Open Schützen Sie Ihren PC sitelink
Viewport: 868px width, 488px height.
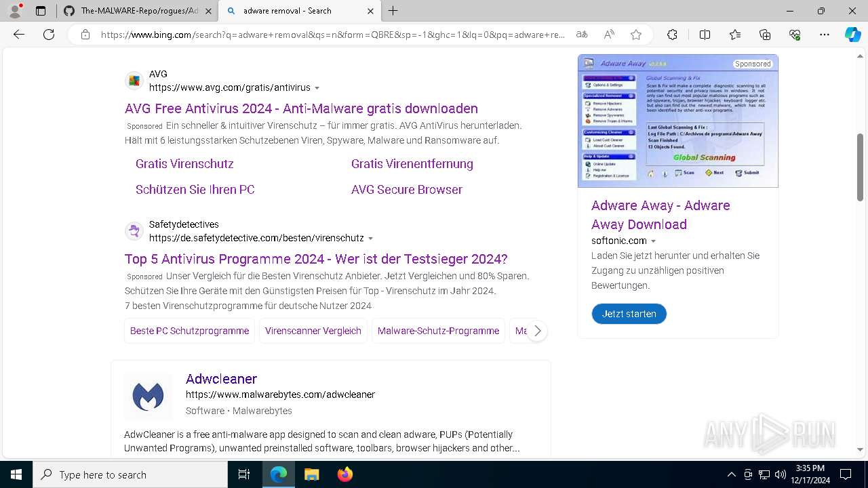(195, 190)
